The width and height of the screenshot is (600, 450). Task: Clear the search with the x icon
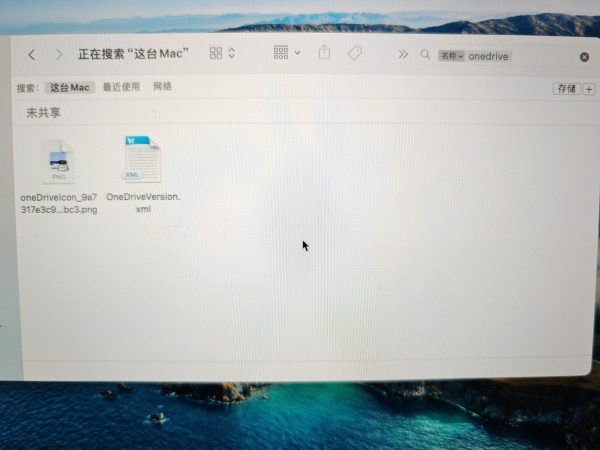[584, 57]
